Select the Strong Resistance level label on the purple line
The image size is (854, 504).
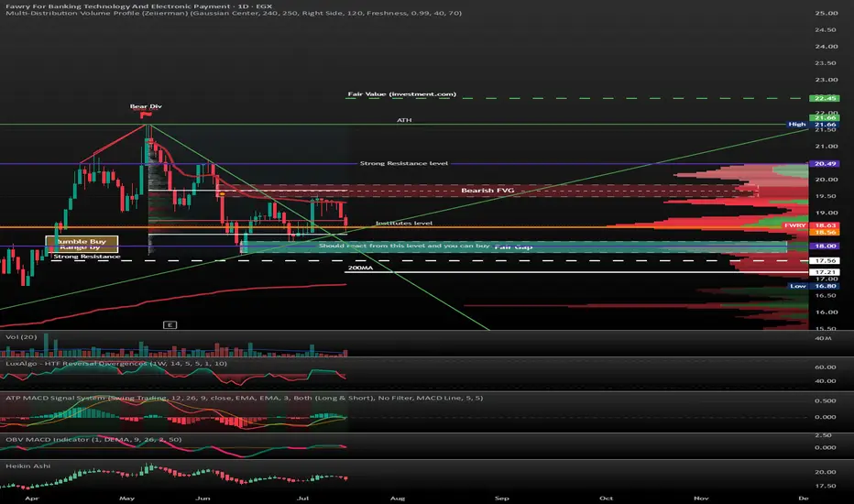pos(404,163)
